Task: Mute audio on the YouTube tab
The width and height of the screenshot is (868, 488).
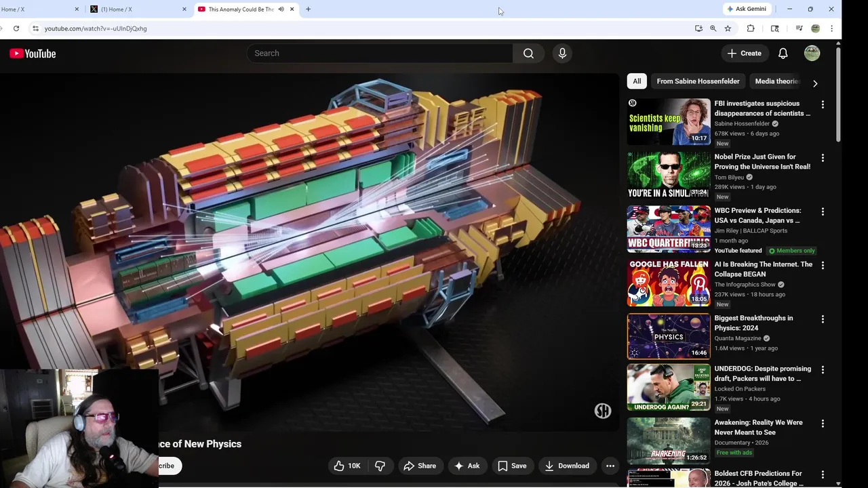Action: [x=281, y=9]
